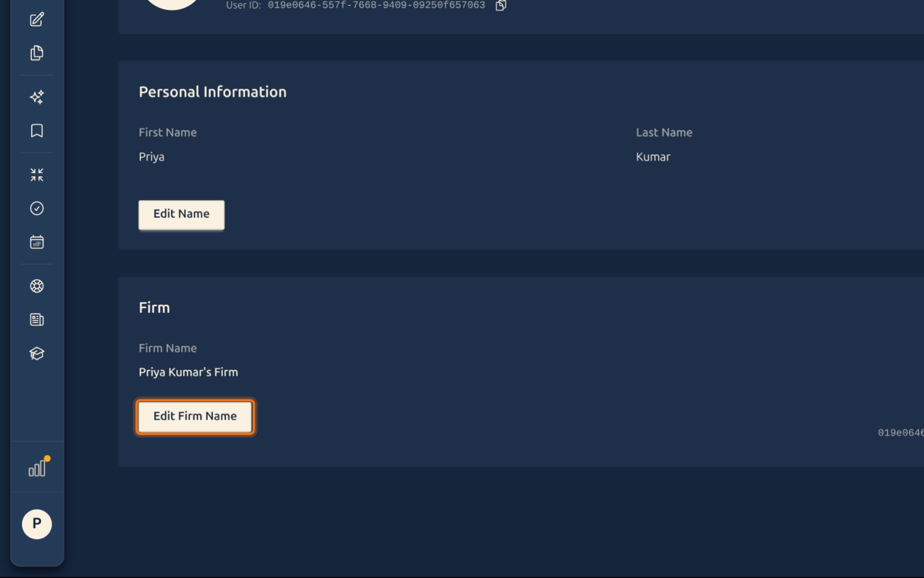Open the compose pencil icon in sidebar
This screenshot has width=924, height=578.
coord(37,20)
